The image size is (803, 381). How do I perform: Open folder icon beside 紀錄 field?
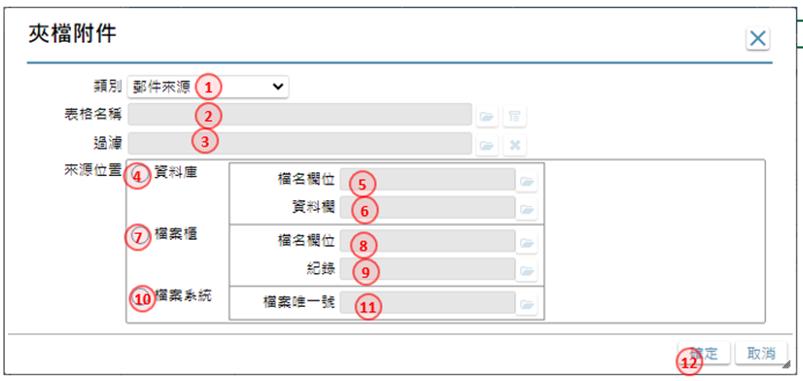[527, 271]
